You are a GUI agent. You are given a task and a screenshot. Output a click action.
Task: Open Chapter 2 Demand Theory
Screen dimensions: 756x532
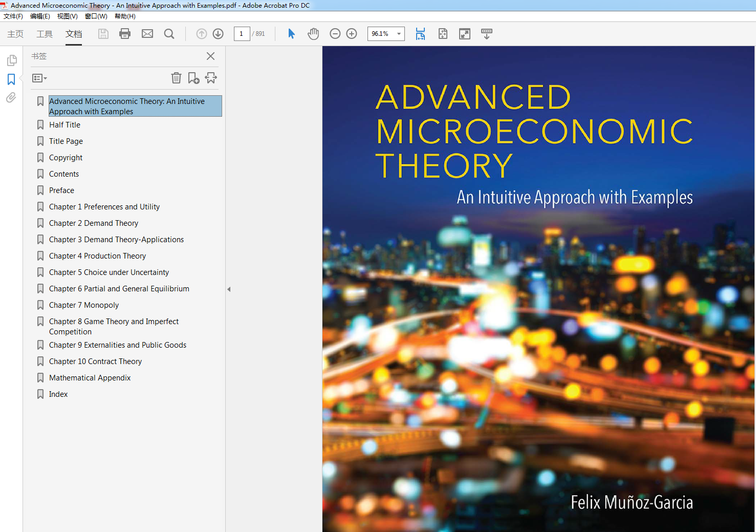coord(94,223)
